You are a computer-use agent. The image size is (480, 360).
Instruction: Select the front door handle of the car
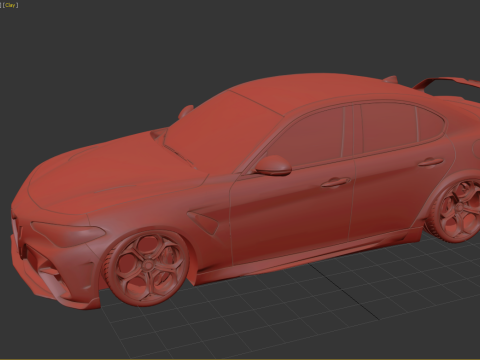[x=335, y=182]
